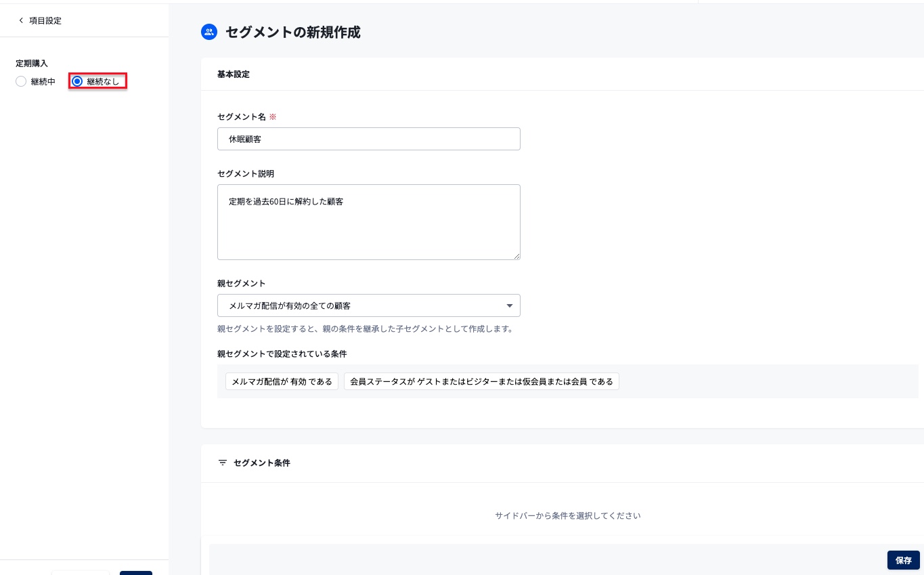Click the dropdown arrow of メルマガ配信が有効の全ての顧客
Viewport: 924px width, 575px height.
click(510, 305)
